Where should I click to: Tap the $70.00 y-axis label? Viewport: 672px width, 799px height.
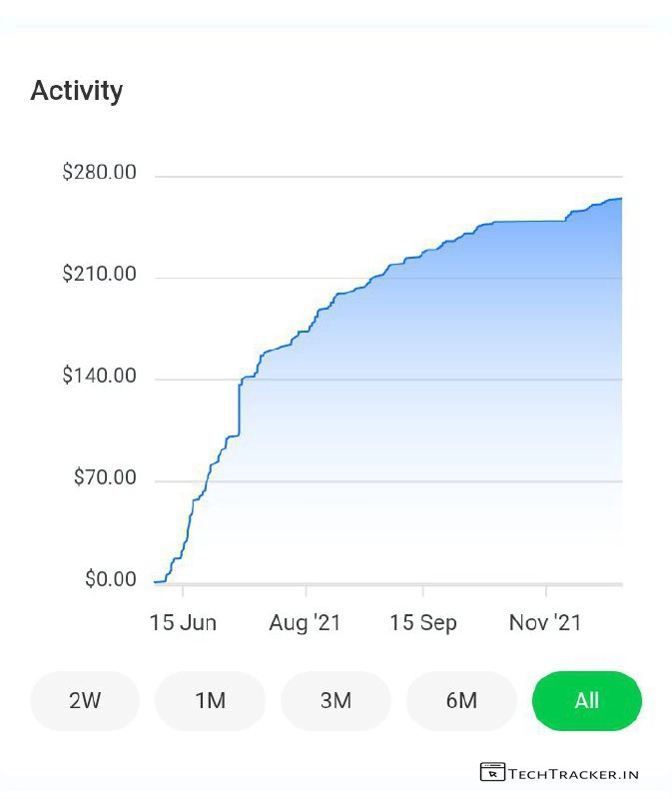(x=105, y=478)
